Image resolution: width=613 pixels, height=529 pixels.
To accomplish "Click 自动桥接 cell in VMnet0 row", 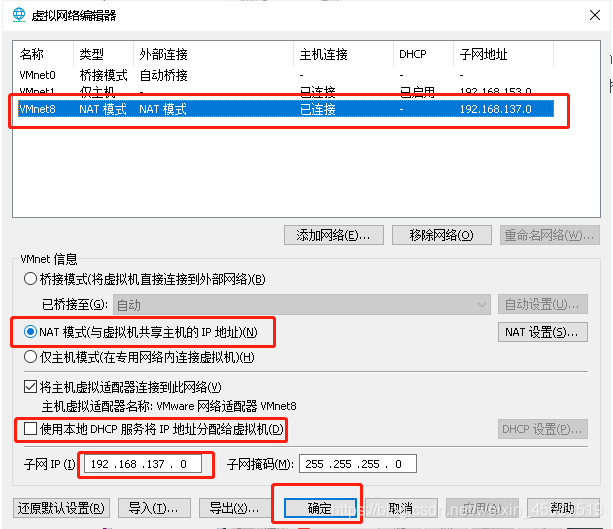I will click(163, 75).
